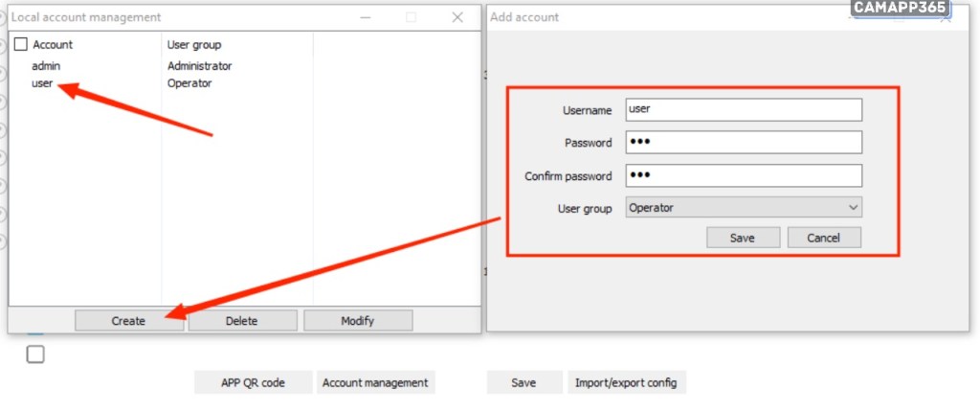Check the Account header checkbox
Viewport: 980px width, 412px height.
click(21, 44)
